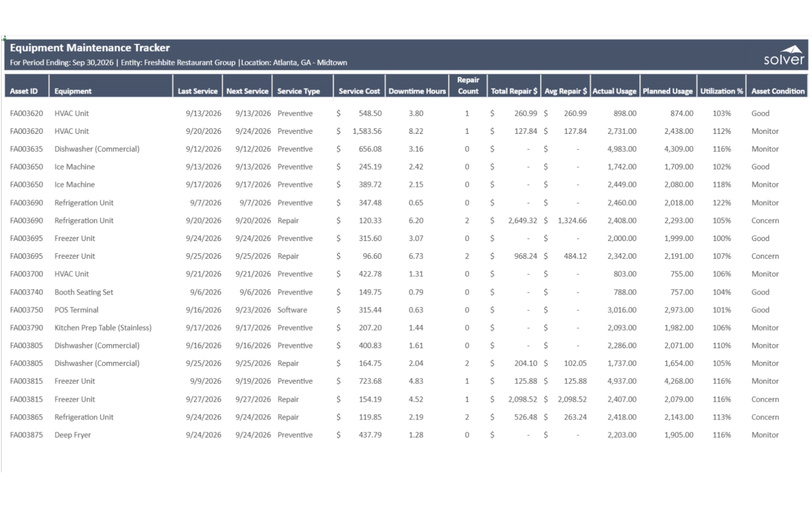812x508 pixels.
Task: Click the Equipment Maintenance Tracker title
Action: 90,48
